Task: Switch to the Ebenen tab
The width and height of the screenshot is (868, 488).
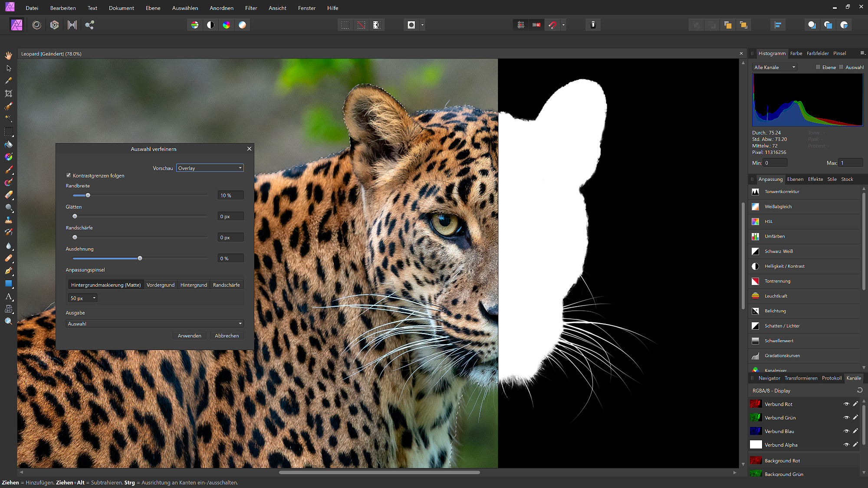Action: [x=795, y=179]
